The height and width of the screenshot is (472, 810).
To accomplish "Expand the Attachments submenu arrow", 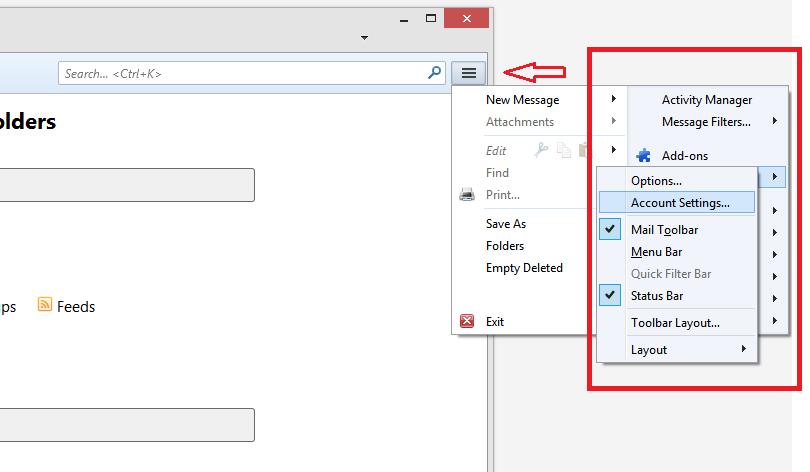I will (x=614, y=121).
